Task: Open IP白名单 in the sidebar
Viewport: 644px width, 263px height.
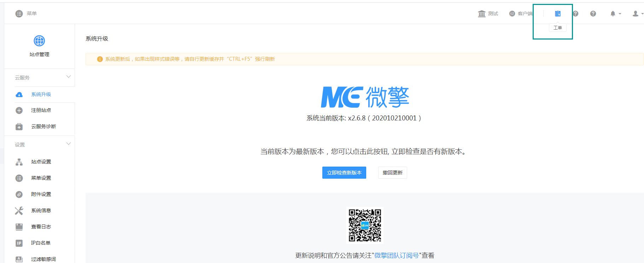Action: pyautogui.click(x=41, y=243)
